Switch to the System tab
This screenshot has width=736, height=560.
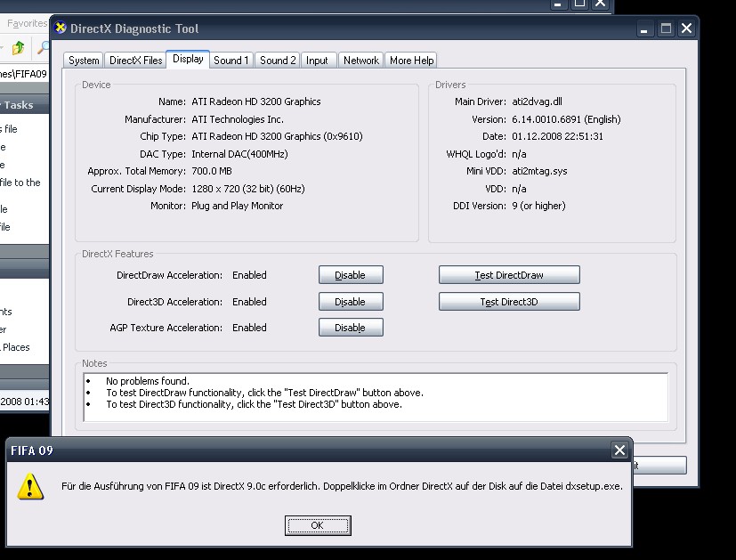[84, 61]
